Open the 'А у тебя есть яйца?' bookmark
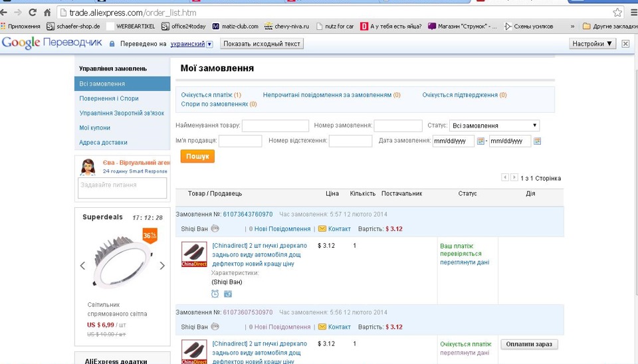 click(x=391, y=26)
